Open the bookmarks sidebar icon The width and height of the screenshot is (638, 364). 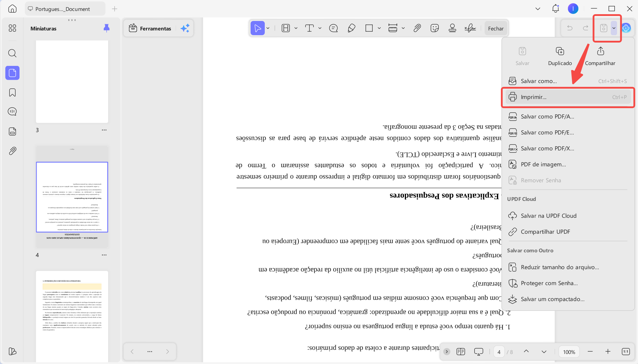(12, 92)
